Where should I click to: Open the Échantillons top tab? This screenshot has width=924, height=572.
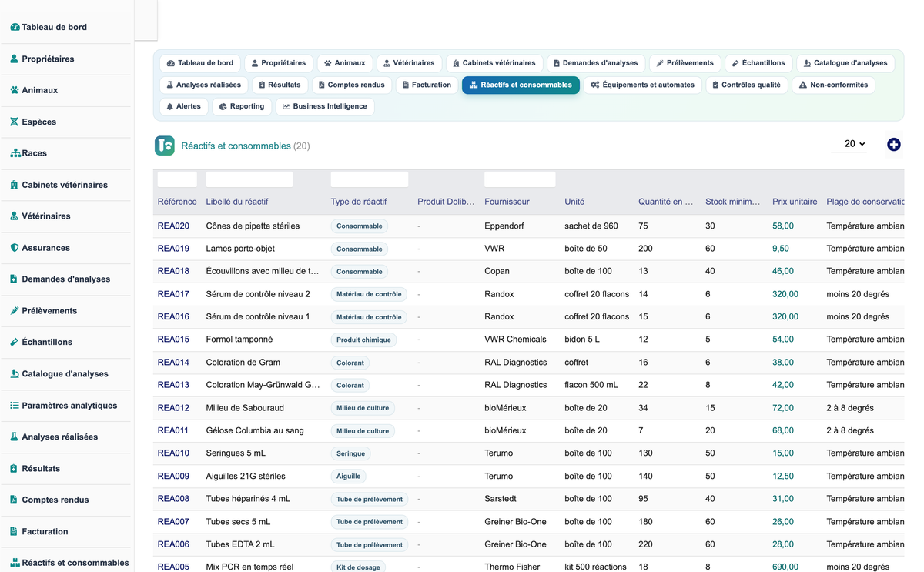tap(758, 63)
